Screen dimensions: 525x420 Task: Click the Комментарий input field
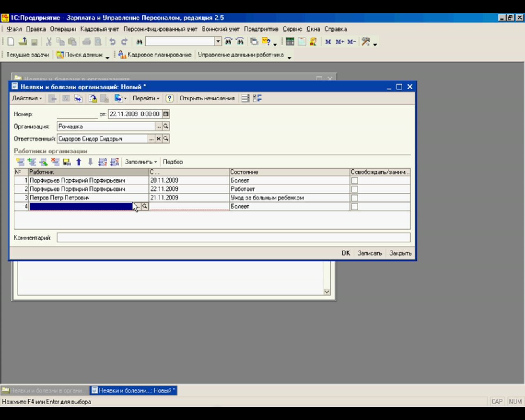click(x=234, y=237)
